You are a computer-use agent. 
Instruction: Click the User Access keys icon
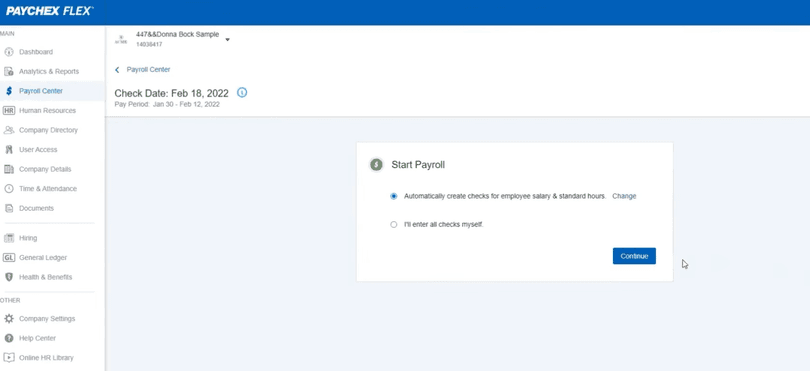9,149
